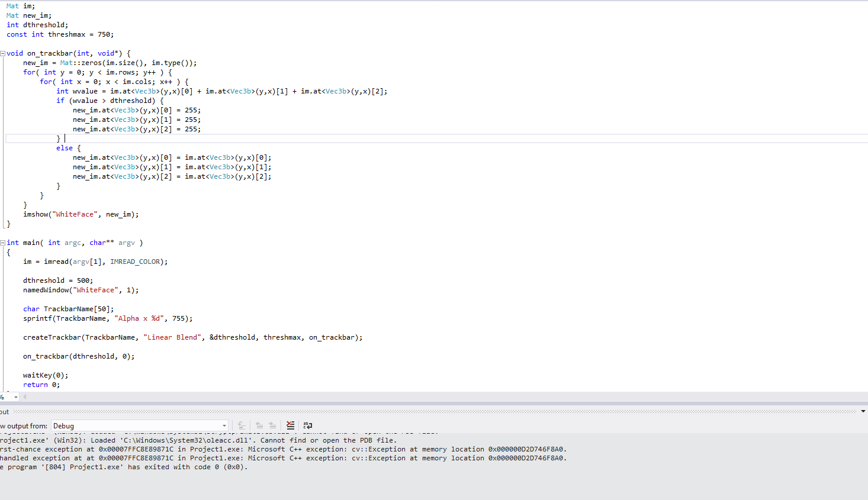The image size is (868, 500).
Task: Toggle word wrap in Output window
Action: pos(307,425)
